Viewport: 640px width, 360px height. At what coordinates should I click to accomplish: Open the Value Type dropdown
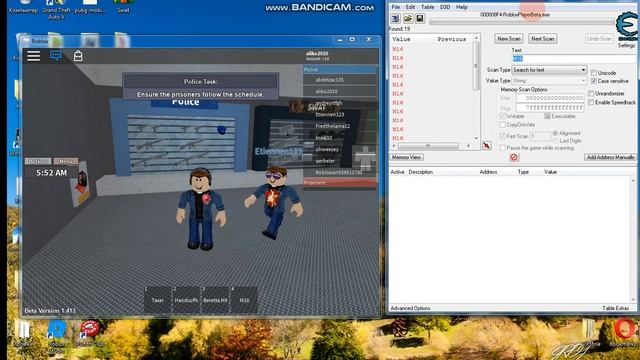pos(549,81)
